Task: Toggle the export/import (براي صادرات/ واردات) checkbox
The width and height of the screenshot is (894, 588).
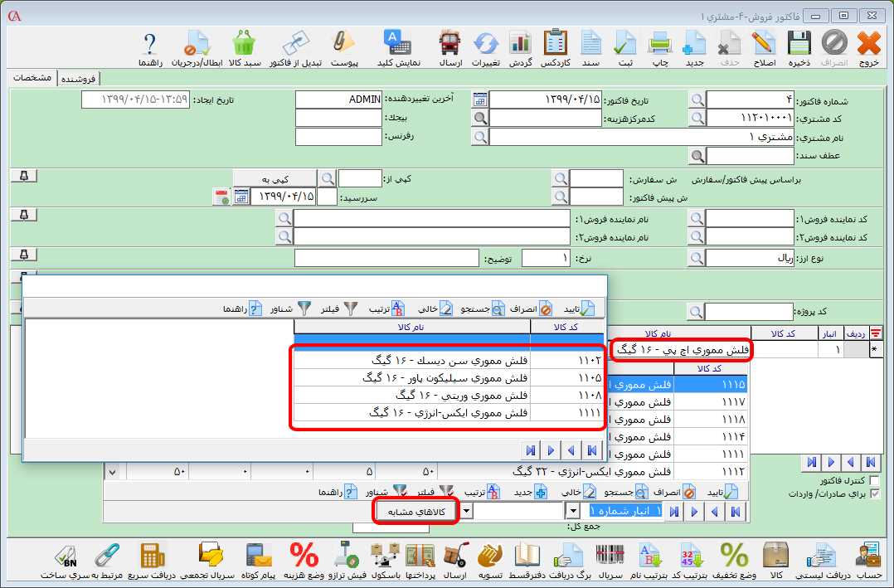Action: pyautogui.click(x=874, y=493)
